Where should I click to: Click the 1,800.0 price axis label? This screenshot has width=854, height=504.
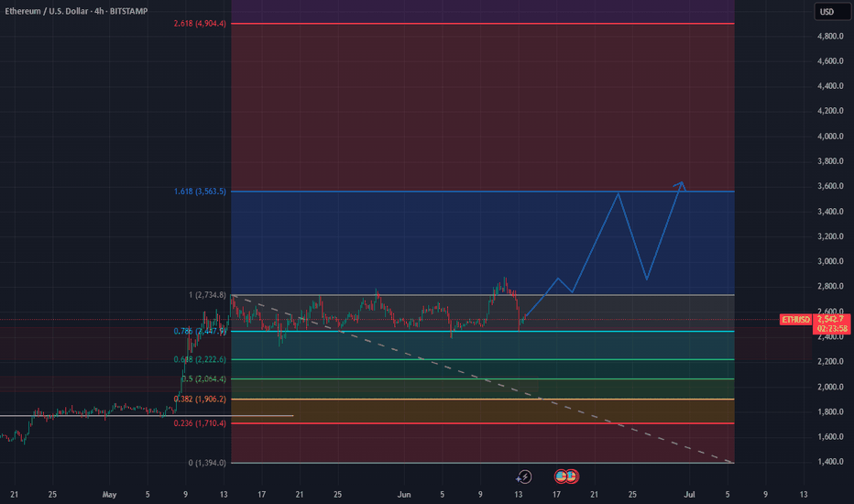[830, 412]
